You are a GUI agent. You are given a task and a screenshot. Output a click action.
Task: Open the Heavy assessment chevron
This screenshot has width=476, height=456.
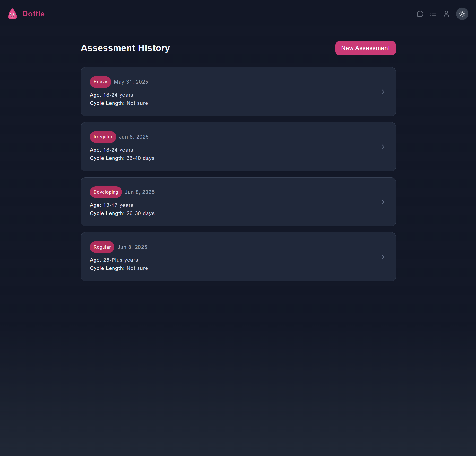(x=383, y=92)
